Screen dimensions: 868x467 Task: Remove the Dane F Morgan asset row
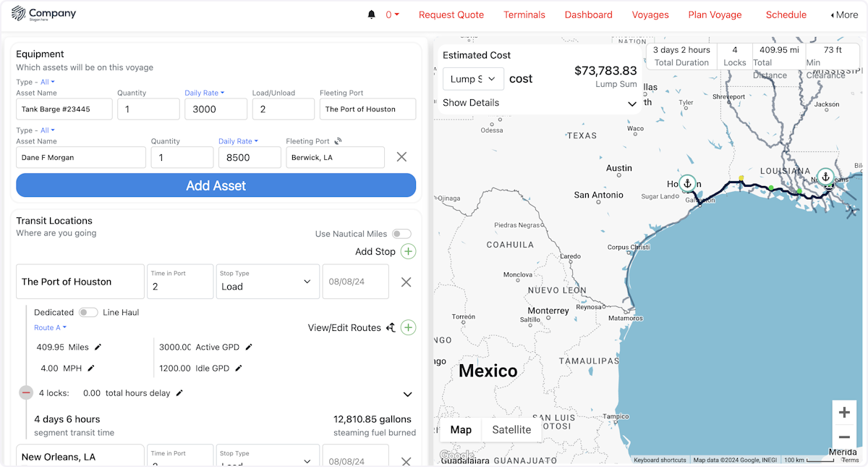[x=401, y=157]
